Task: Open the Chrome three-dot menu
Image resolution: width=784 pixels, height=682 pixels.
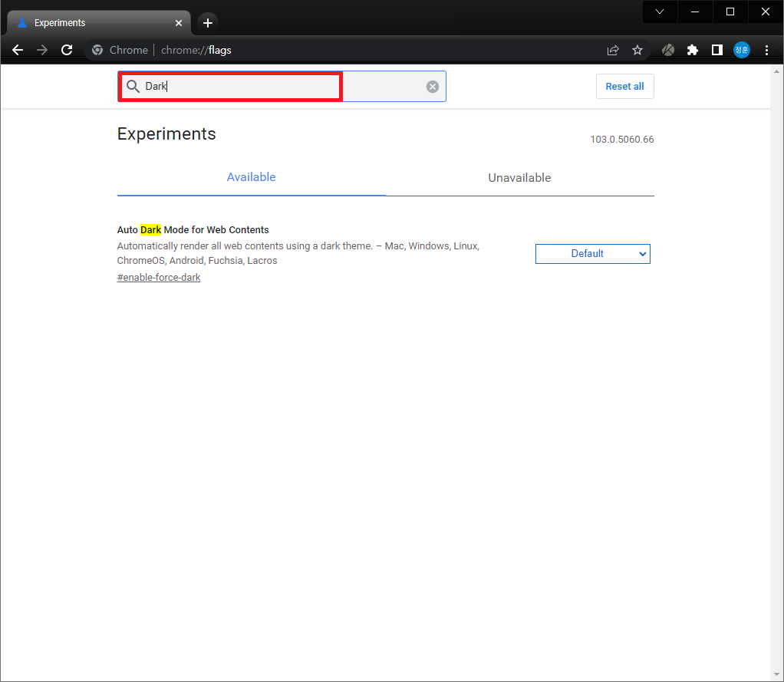Action: pyautogui.click(x=766, y=50)
